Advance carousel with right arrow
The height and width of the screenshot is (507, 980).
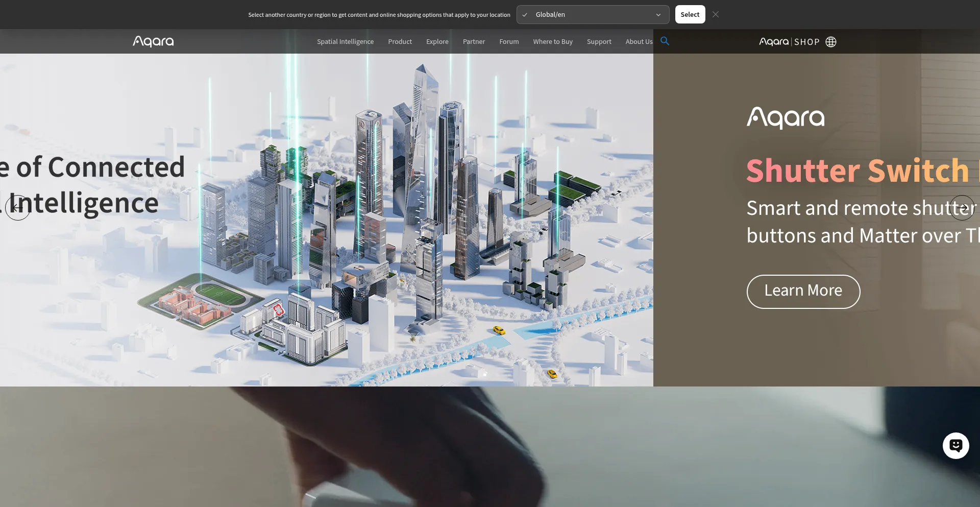[x=962, y=208]
